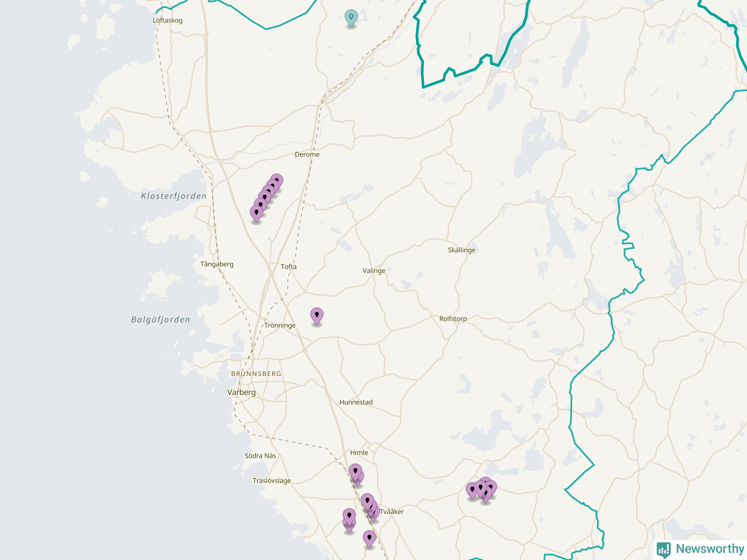
Task: Click the teal map marker at top
Action: pos(351,17)
